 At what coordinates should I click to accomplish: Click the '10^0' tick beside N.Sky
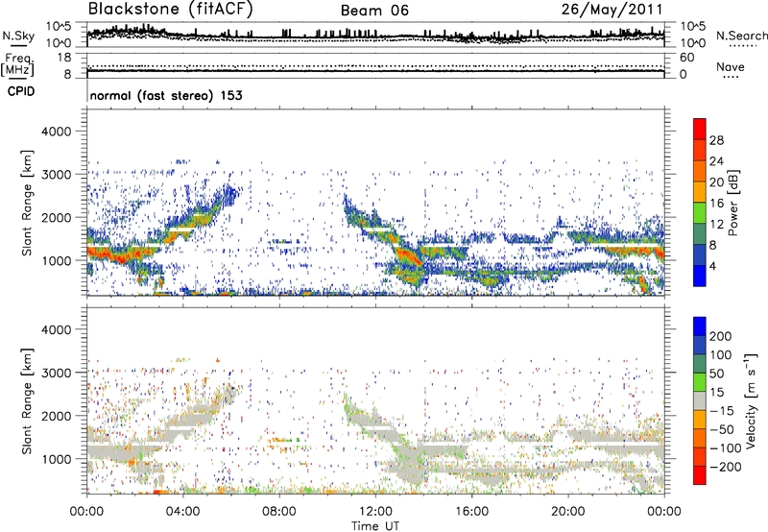[x=60, y=43]
